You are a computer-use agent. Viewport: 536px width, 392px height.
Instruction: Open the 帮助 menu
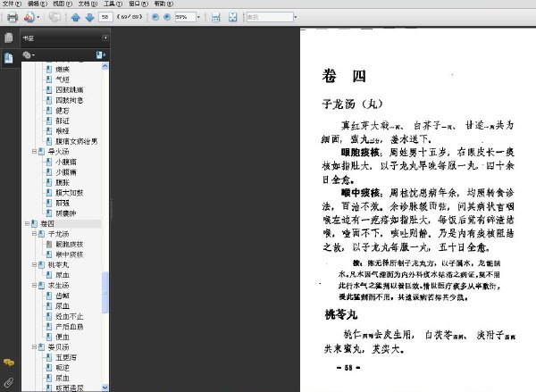click(x=163, y=4)
